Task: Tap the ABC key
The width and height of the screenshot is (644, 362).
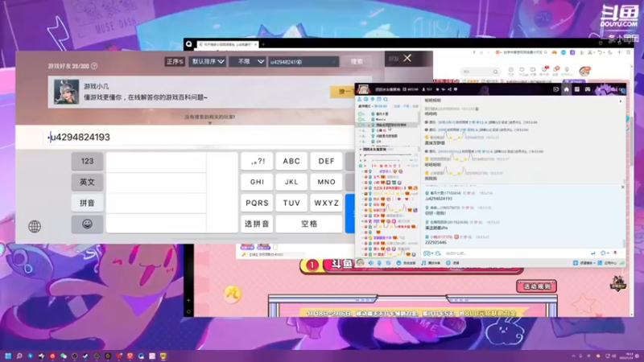Action: [x=291, y=162]
